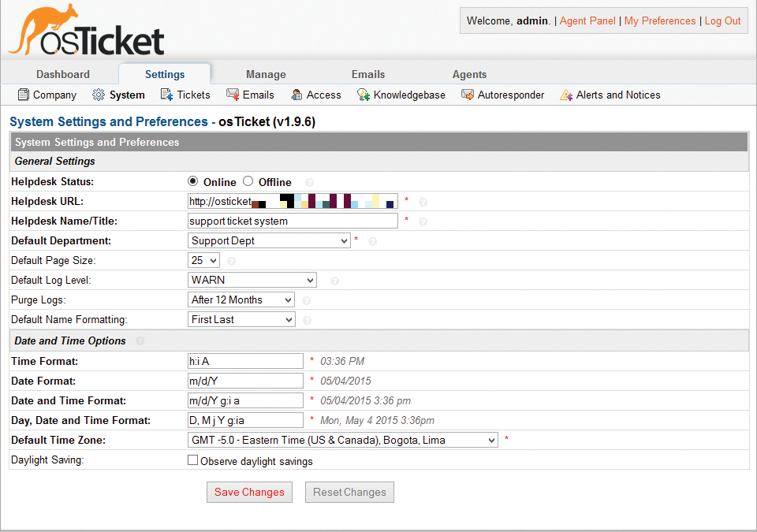Select the Online helpdesk status
Viewport: 757px width, 532px height.
click(x=193, y=181)
